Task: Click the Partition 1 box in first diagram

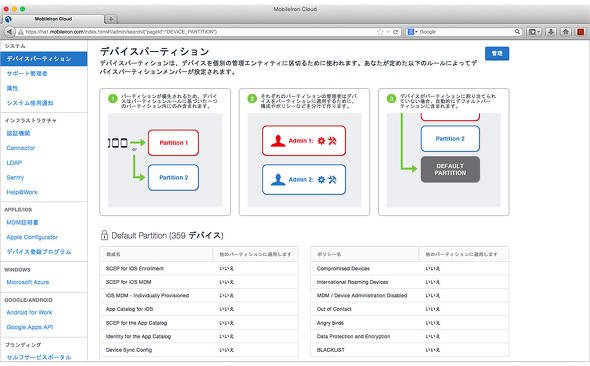Action: [173, 143]
